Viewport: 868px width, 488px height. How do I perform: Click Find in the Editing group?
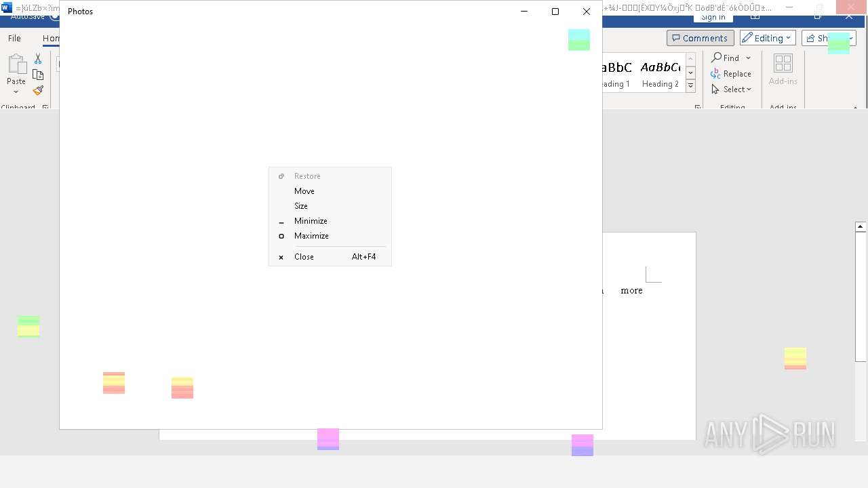coord(725,58)
